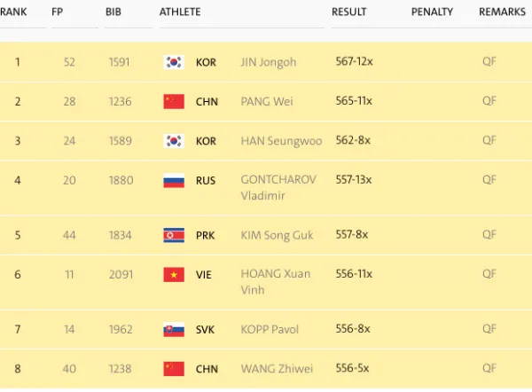Click the REMARKS column header

[x=503, y=12]
